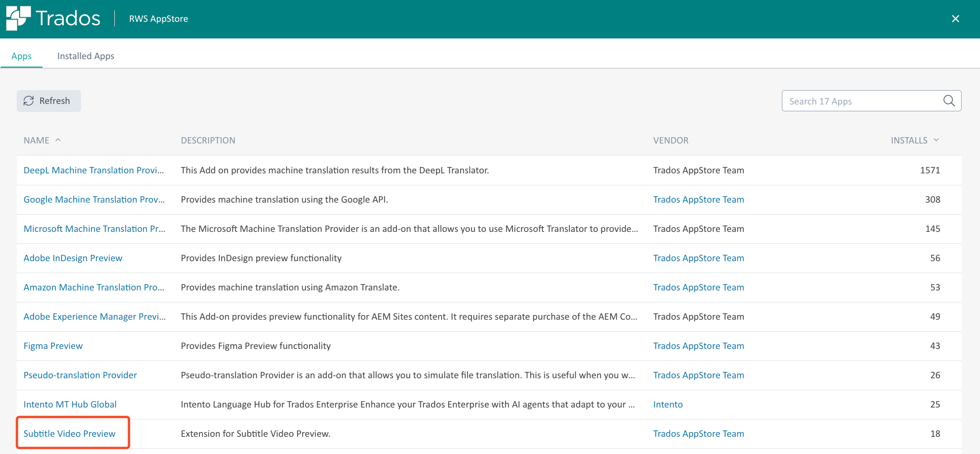Focus the Search 17 Apps field
This screenshot has height=454, width=980.
pos(871,101)
